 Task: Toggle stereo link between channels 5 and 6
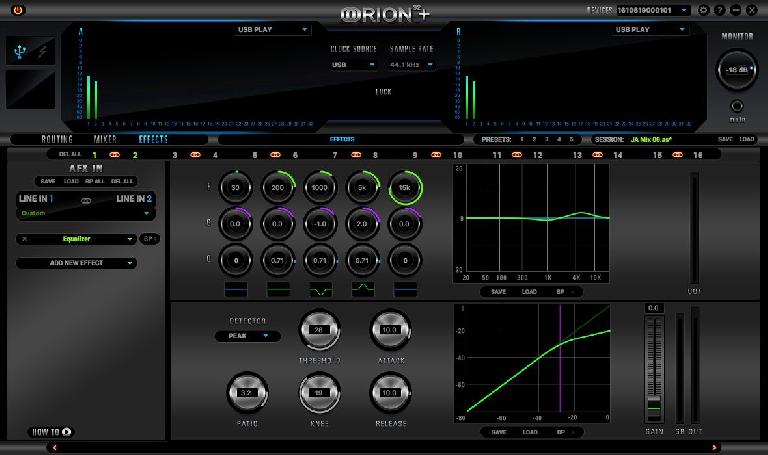tap(275, 155)
